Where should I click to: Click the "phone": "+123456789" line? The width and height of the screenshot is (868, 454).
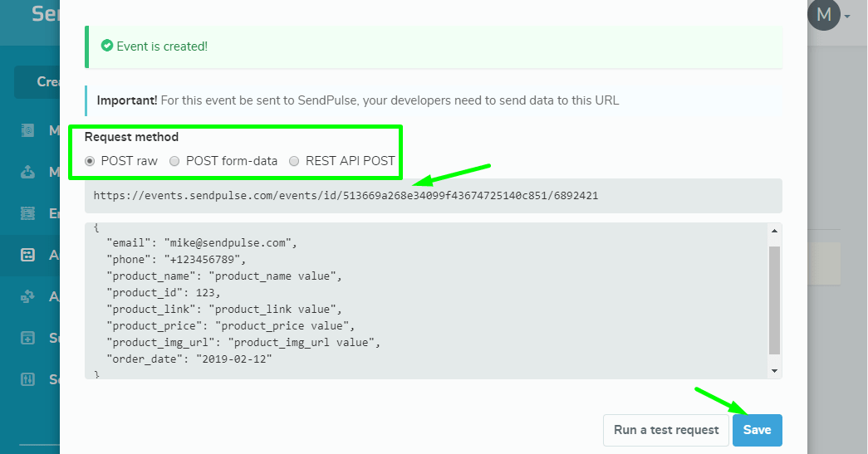click(x=176, y=259)
